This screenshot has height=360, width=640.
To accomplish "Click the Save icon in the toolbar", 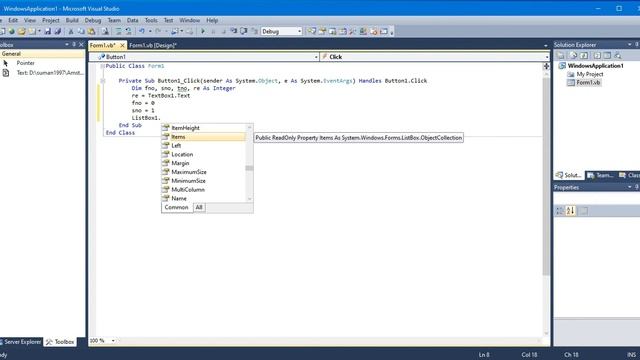I will click(48, 31).
